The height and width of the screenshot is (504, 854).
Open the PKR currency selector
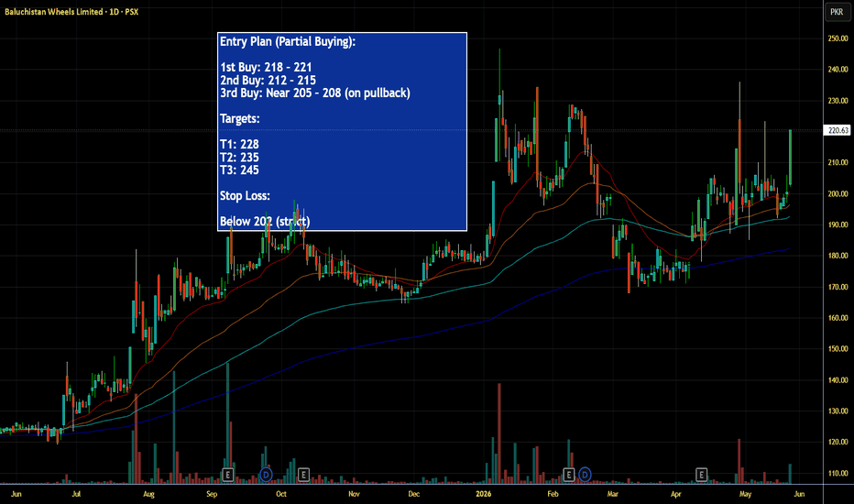coord(837,12)
